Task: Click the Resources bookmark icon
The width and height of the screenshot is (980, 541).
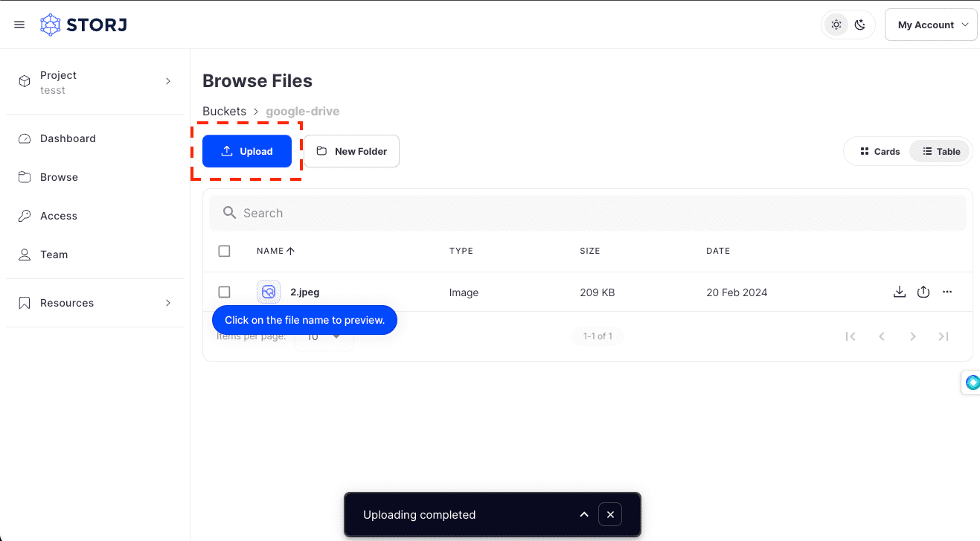Action: [25, 303]
